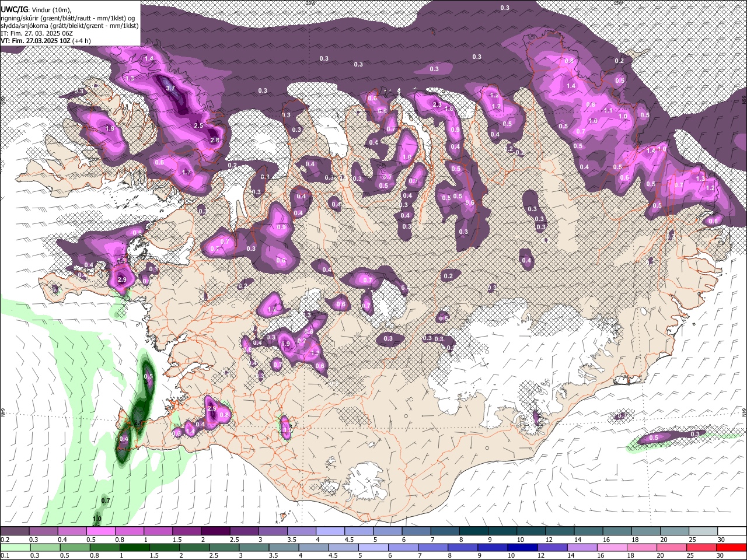
Task: Click the bright red 30 swatch in rain legend
Action: (732, 547)
